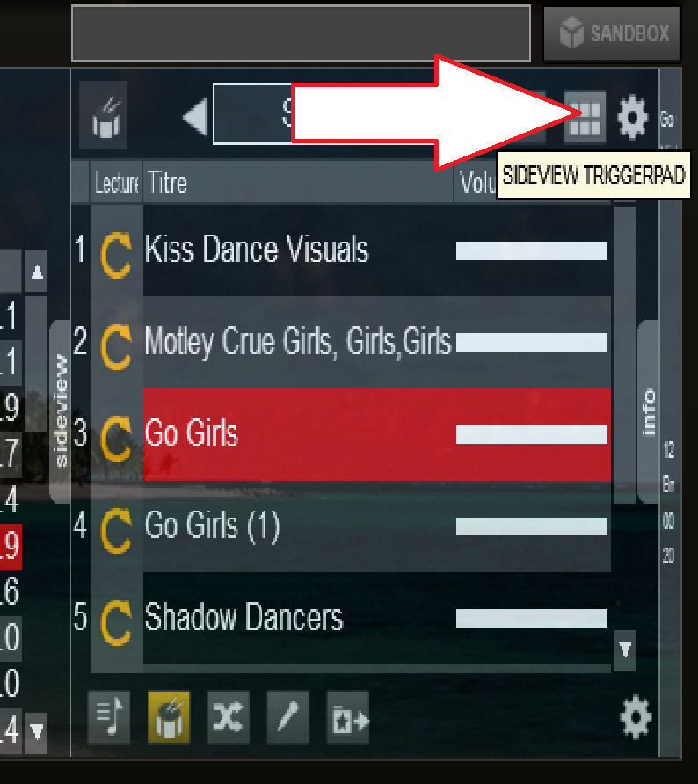Click the shuffle-style crossed arrows icon
The width and height of the screenshot is (698, 784).
(228, 717)
